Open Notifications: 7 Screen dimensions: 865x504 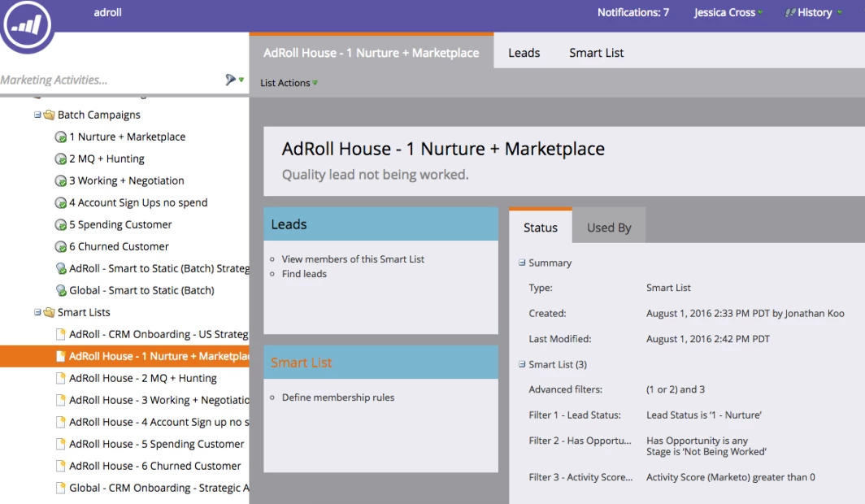pos(632,12)
